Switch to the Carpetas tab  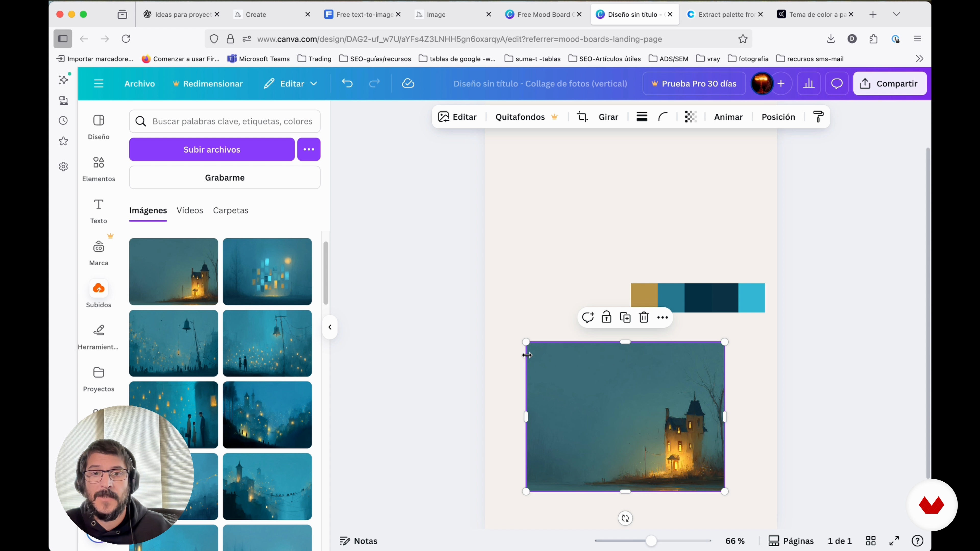click(x=230, y=210)
